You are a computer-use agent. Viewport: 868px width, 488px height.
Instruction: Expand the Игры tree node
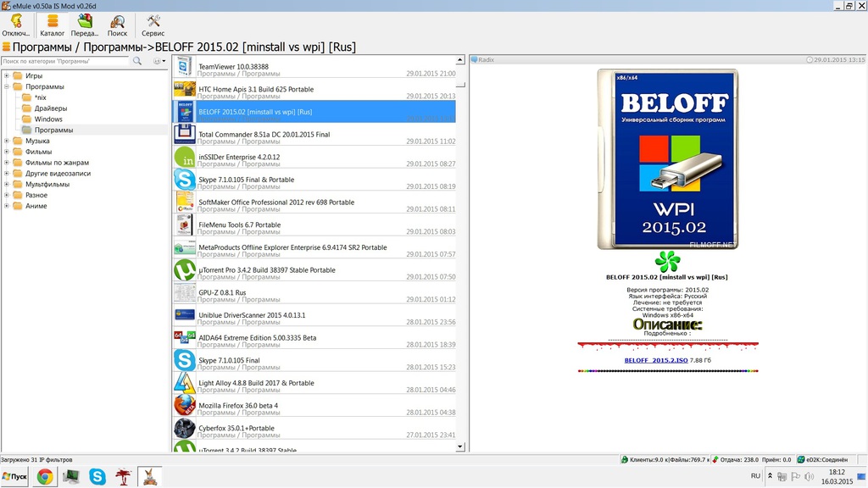click(7, 75)
